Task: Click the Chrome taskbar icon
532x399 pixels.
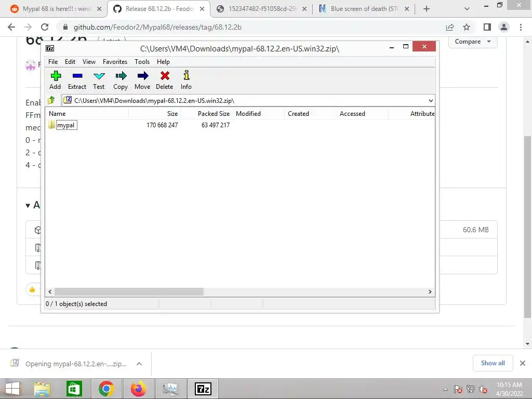Action: tap(106, 389)
